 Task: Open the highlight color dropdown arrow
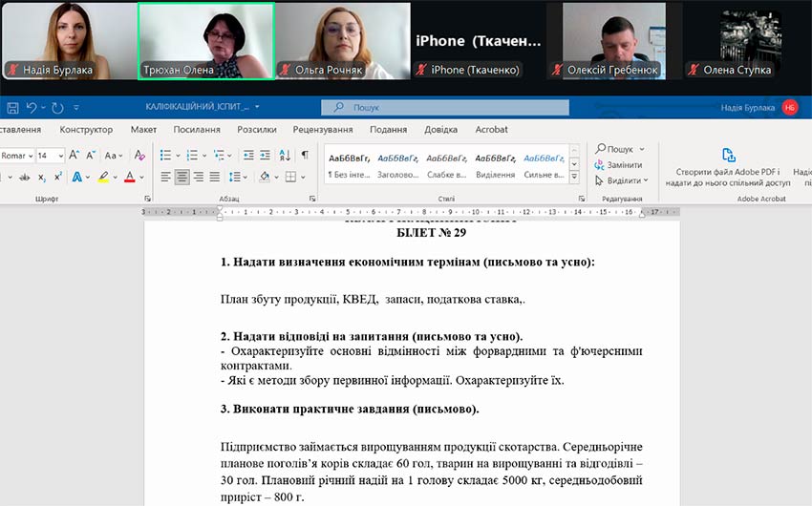115,178
